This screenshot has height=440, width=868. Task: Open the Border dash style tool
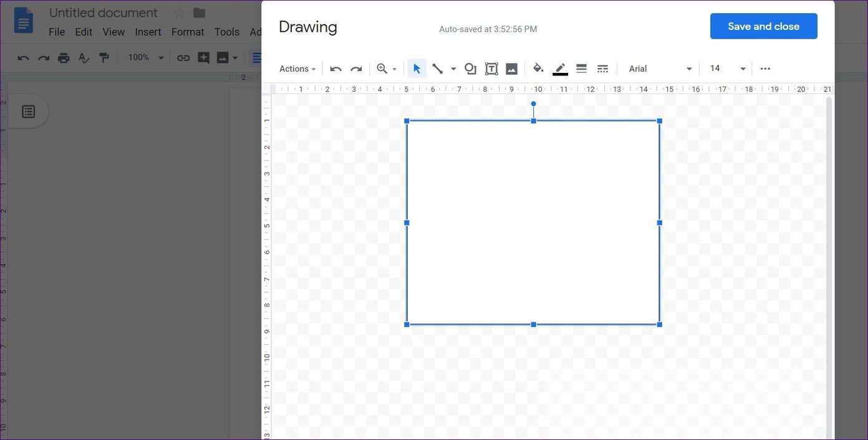coord(602,69)
